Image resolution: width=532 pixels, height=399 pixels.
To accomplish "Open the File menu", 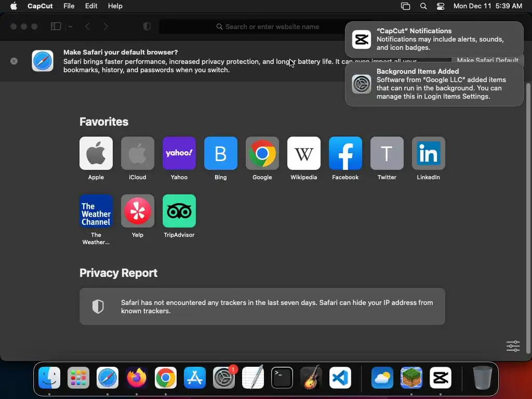I will pos(69,6).
